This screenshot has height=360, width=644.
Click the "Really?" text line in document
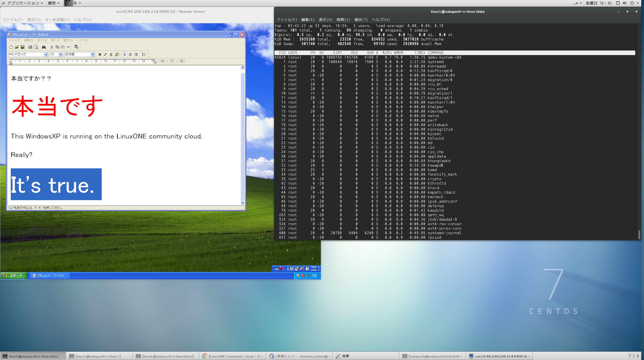pos(22,155)
